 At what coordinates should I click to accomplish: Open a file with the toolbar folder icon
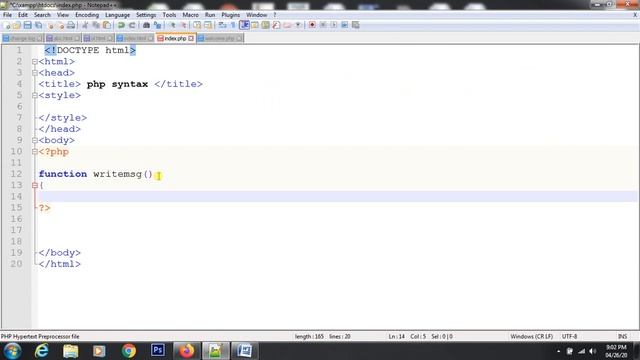click(x=17, y=25)
